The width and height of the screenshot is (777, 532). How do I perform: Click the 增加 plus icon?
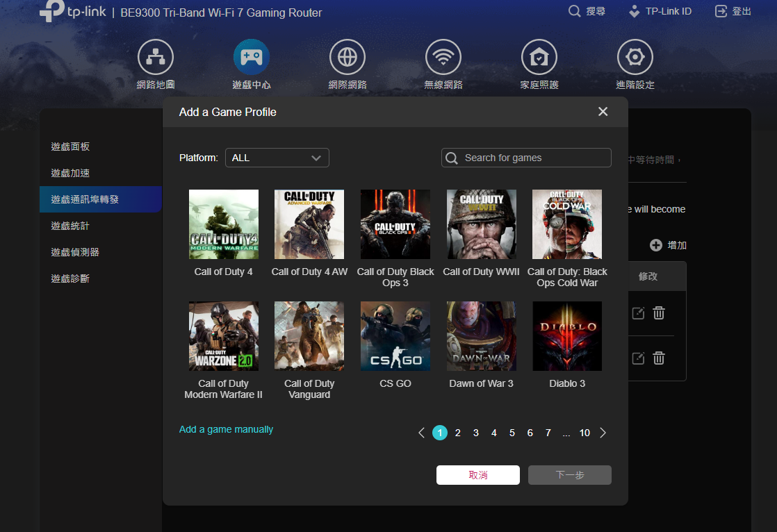pos(655,245)
